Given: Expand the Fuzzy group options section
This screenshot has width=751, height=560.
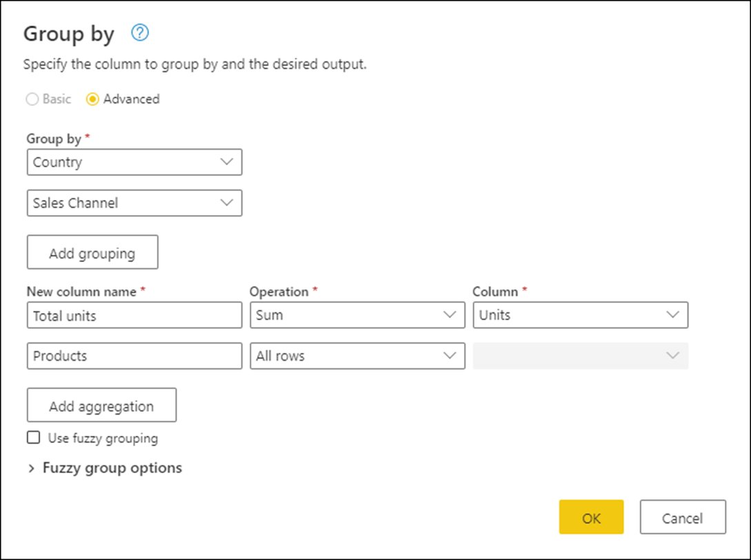Looking at the screenshot, I should point(112,468).
